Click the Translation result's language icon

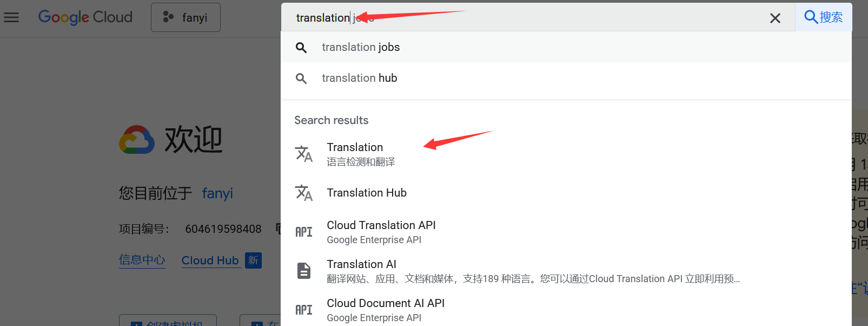[x=304, y=154]
